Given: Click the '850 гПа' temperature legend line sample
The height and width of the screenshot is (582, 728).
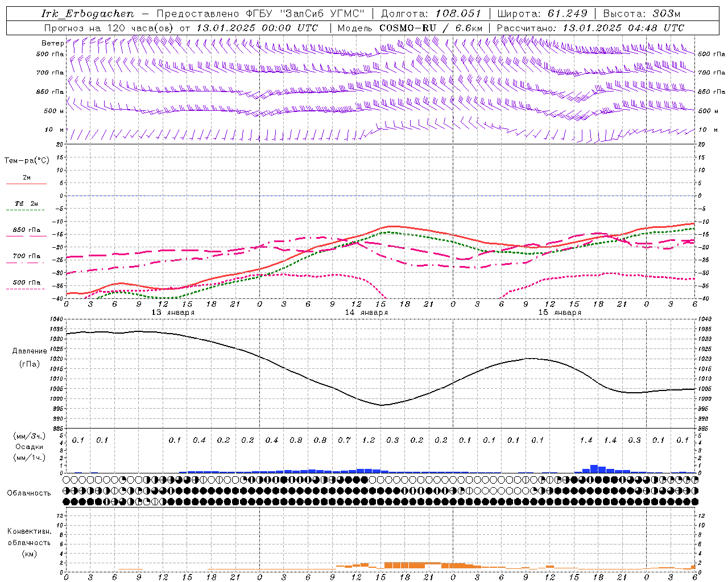Looking at the screenshot, I should click(x=26, y=236).
